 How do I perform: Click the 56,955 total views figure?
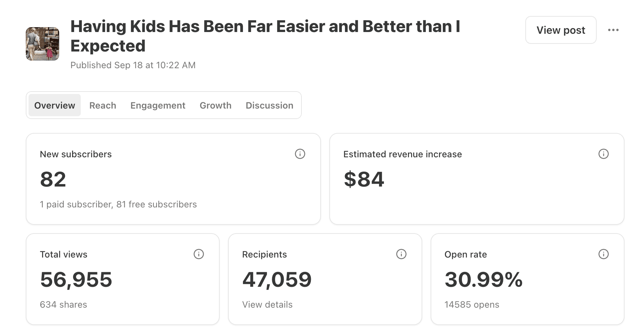point(76,279)
